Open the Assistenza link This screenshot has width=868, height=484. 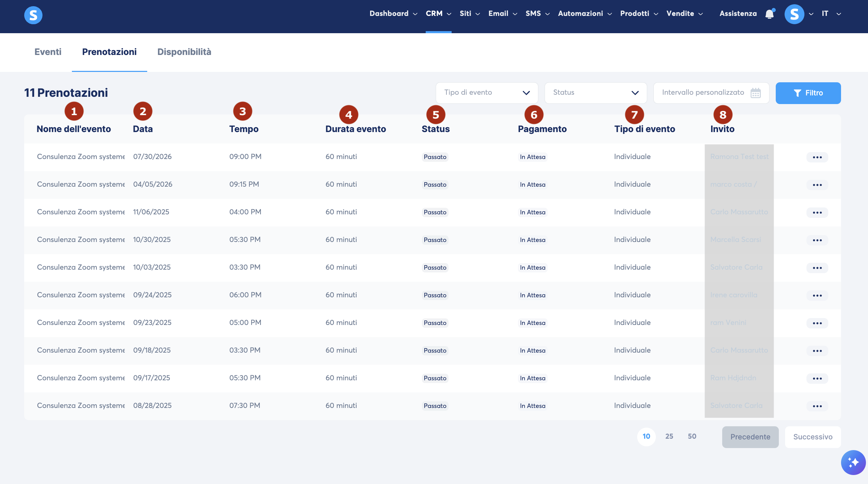pos(738,13)
